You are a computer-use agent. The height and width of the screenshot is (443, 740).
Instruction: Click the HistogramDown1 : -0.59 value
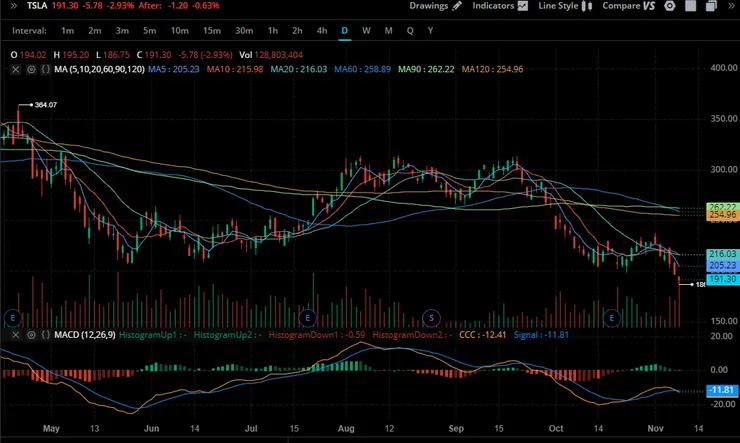(317, 335)
